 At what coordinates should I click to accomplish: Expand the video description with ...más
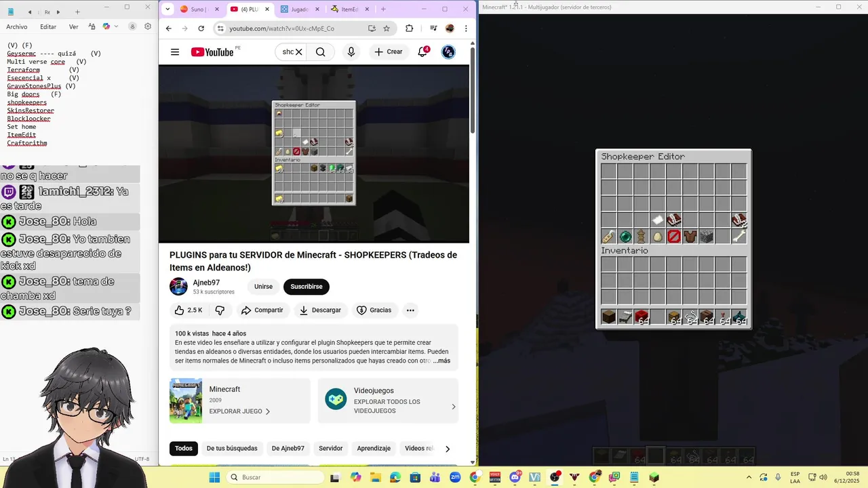tap(442, 361)
